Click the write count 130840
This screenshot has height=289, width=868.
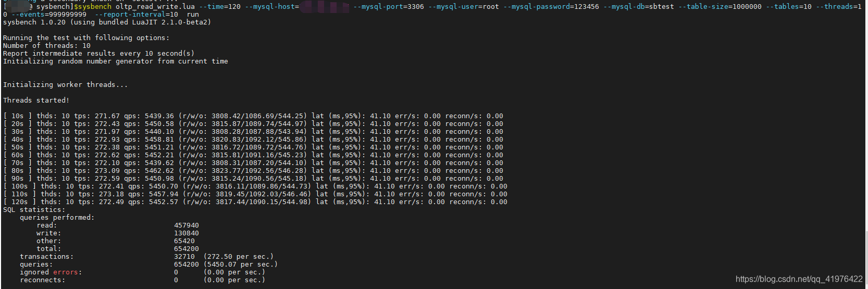[187, 233]
